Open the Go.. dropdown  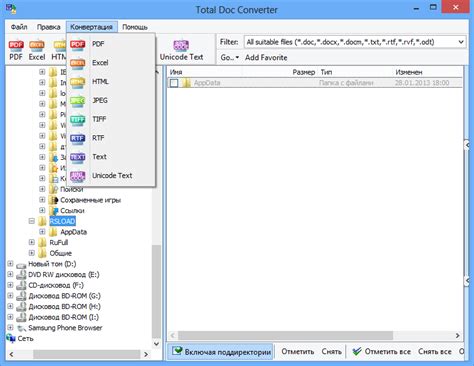click(230, 58)
